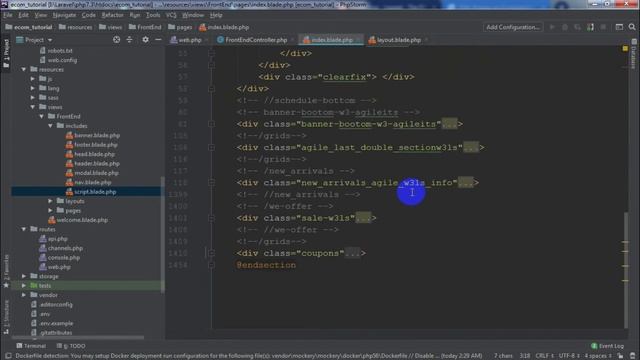This screenshot has height=360, width=640.
Task: Expand folded banner-bootom-w3-agileits div
Action: (449, 124)
